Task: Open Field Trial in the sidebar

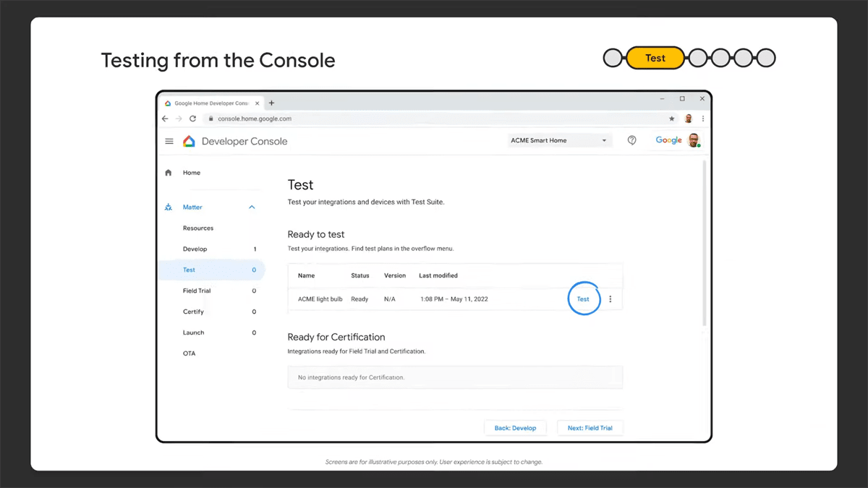Action: 197,291
